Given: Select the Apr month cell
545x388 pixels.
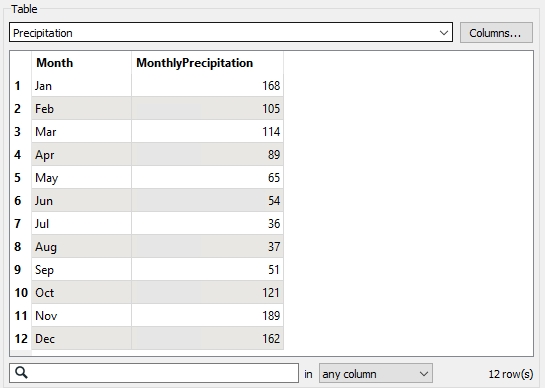Looking at the screenshot, I should pyautogui.click(x=81, y=154).
